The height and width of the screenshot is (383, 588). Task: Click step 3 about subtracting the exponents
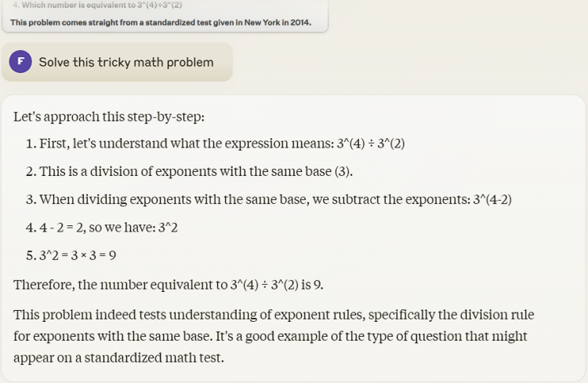tap(251, 199)
